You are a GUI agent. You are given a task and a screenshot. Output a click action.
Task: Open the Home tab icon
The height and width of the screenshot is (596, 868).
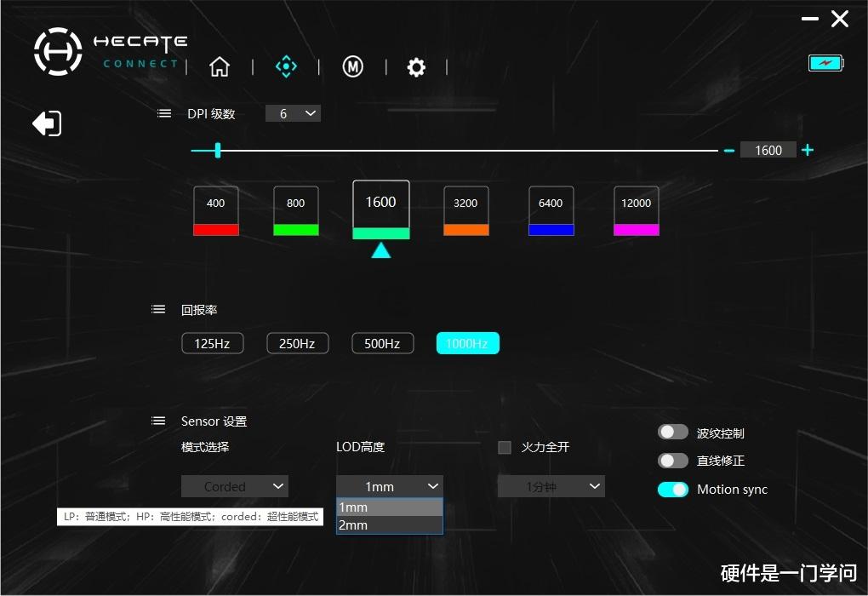[220, 66]
